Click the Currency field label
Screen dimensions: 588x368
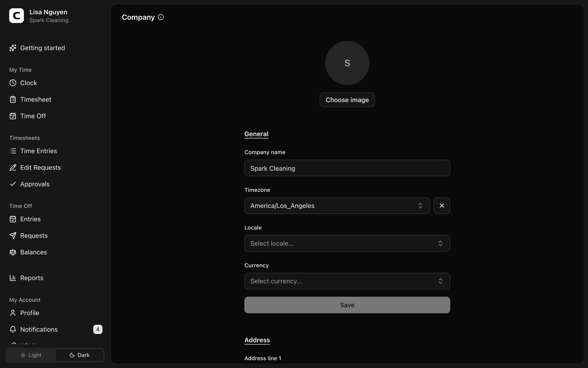[256, 265]
